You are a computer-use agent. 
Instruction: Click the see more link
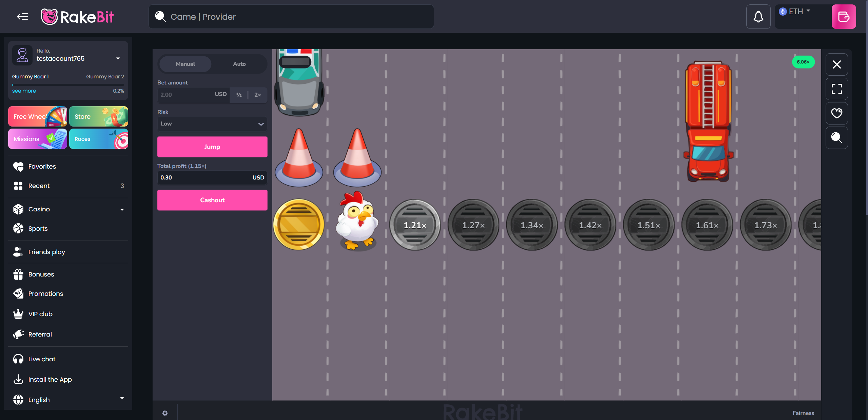click(24, 91)
